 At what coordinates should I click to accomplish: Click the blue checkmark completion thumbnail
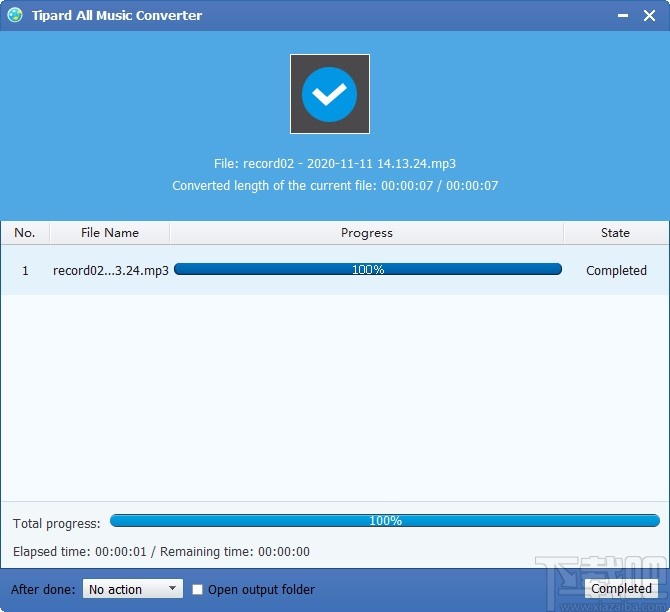pyautogui.click(x=330, y=94)
